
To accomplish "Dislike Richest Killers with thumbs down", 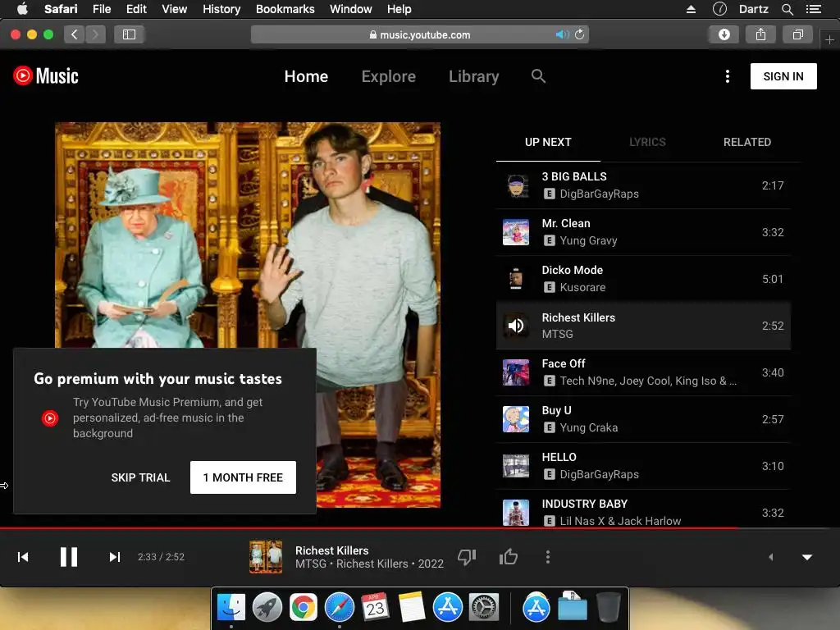I will click(467, 557).
